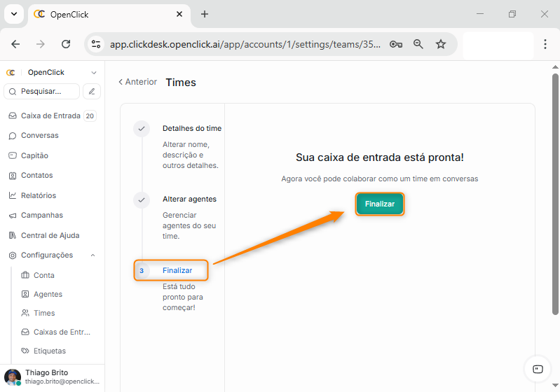Open Relatórios from the sidebar
560x392 pixels.
pos(38,195)
